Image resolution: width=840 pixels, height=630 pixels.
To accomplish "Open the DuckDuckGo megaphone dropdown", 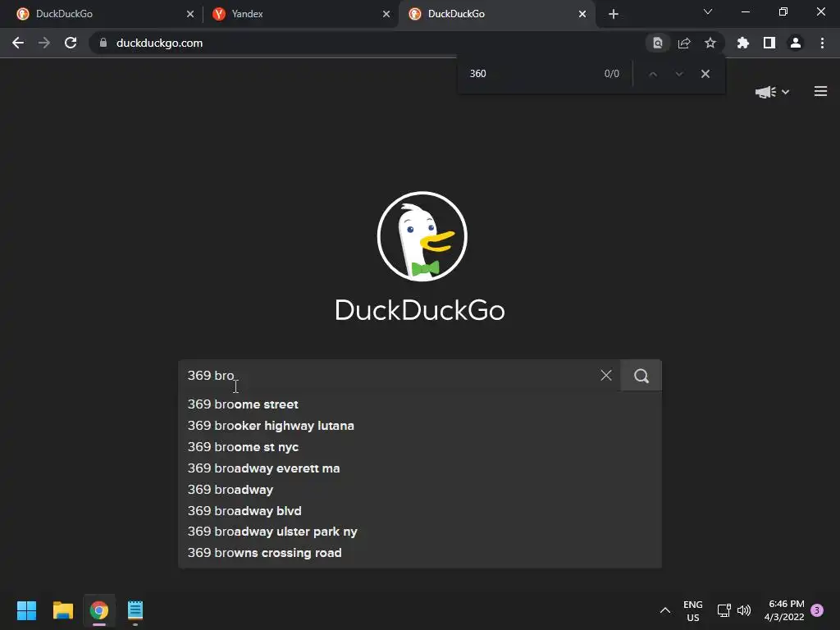I will [772, 92].
